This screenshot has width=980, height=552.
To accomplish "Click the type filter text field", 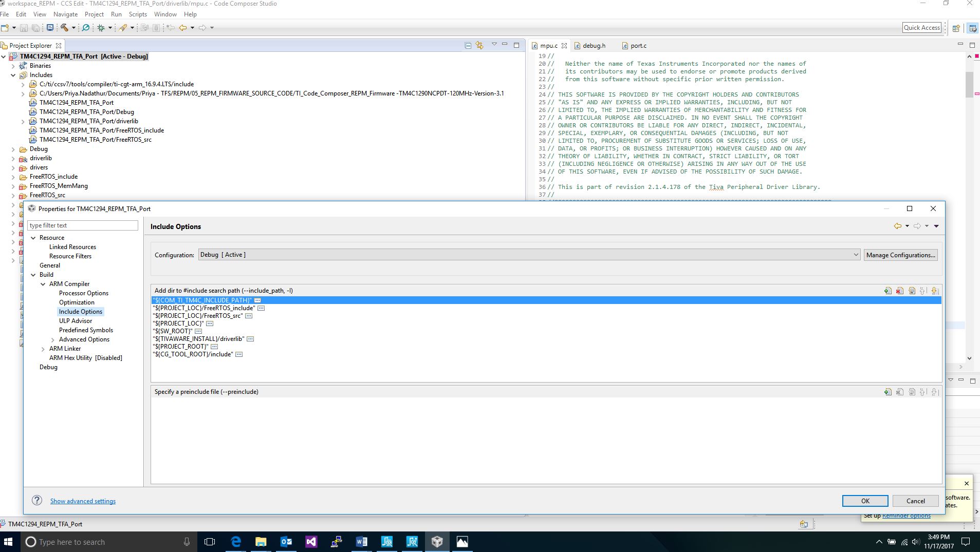I will point(83,225).
